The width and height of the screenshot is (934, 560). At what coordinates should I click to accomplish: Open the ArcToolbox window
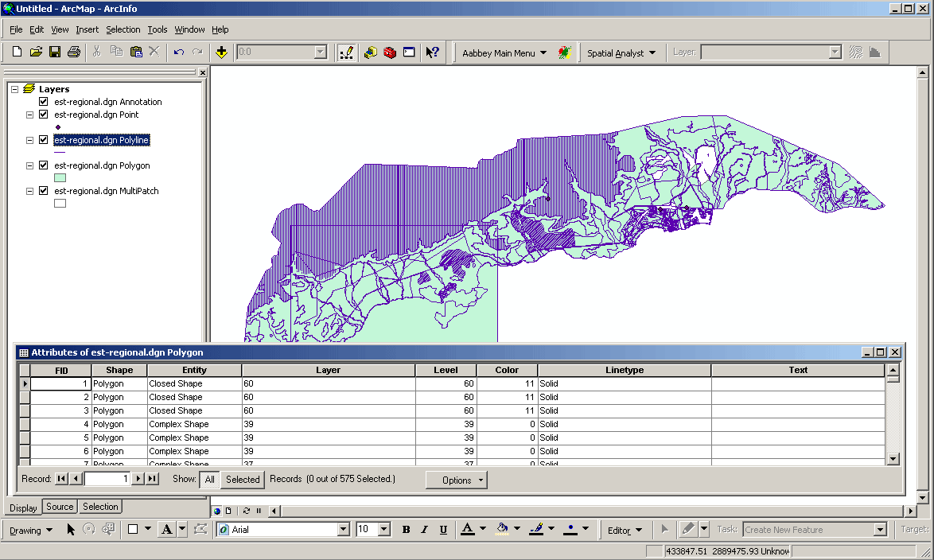[x=390, y=52]
